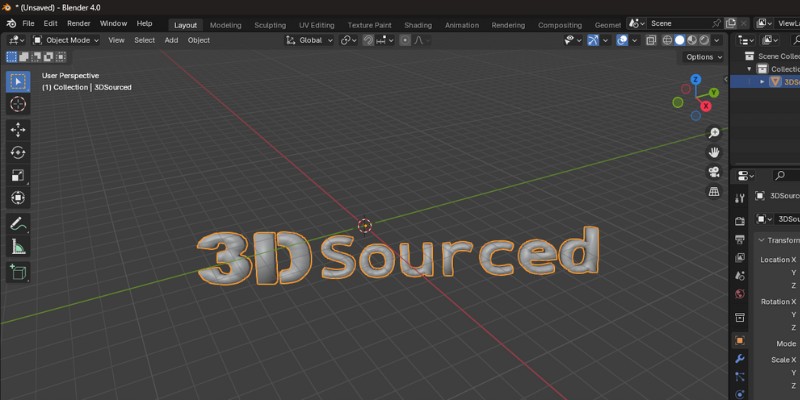800x400 pixels.
Task: Open the Object properties tab
Action: (739, 340)
